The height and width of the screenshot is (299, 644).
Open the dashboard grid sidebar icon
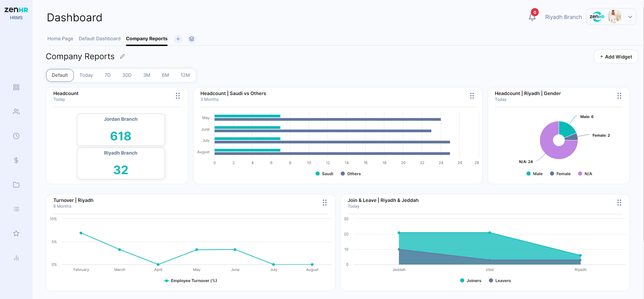[16, 87]
